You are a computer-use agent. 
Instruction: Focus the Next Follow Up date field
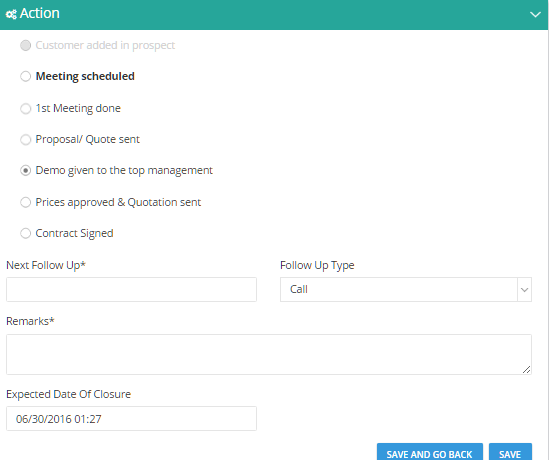(131, 290)
